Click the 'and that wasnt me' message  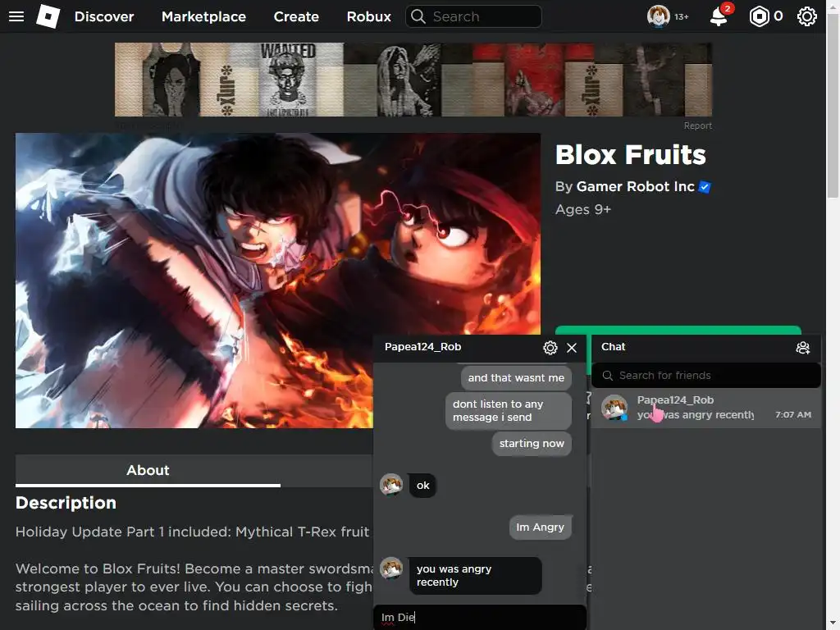point(516,377)
